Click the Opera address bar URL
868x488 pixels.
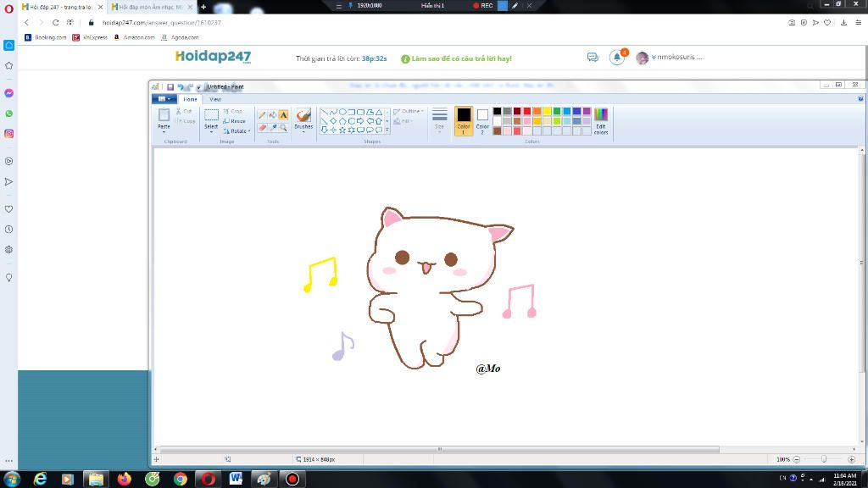pos(161,23)
